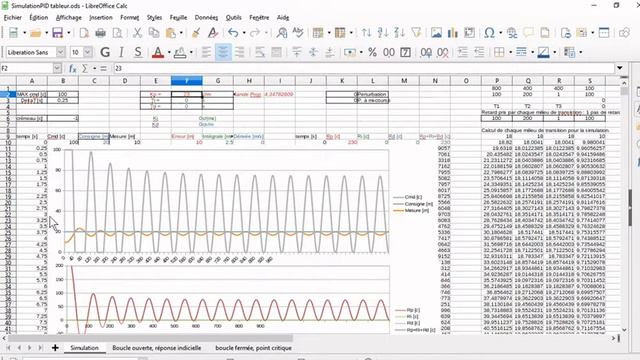Toggle wrap text
Image resolution: width=640 pixels, height=360 pixels.
[260, 52]
